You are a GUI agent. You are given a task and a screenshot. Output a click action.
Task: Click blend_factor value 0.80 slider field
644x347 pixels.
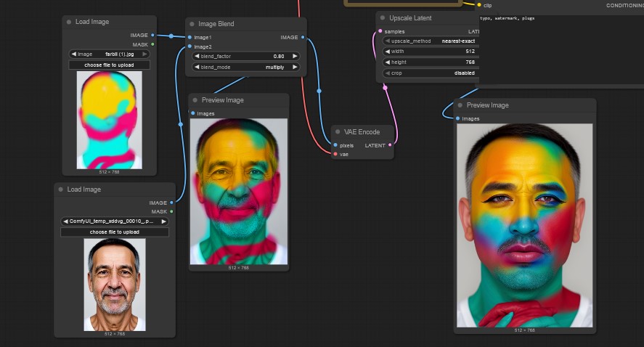246,56
